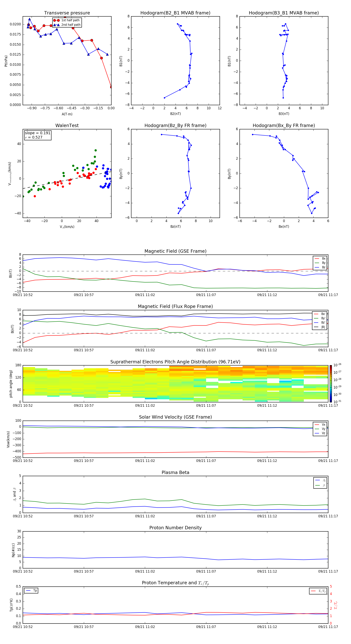Click the "WalenTest" plot title
This screenshot has height=644, width=351.
[x=67, y=125]
